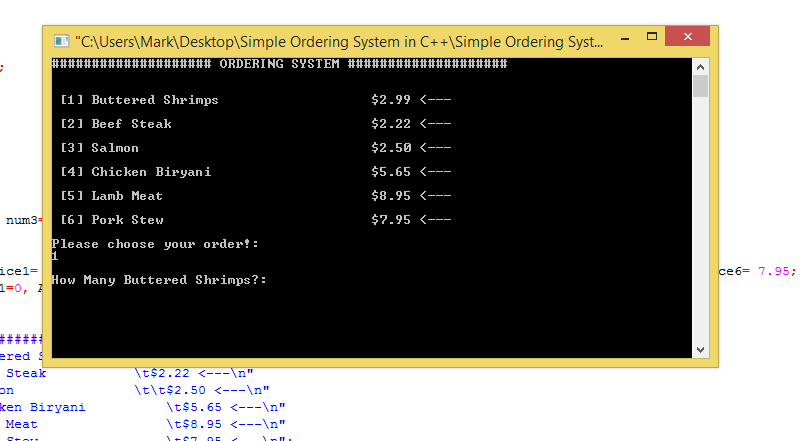The height and width of the screenshot is (441, 811).
Task: Close the console window
Action: [x=687, y=36]
